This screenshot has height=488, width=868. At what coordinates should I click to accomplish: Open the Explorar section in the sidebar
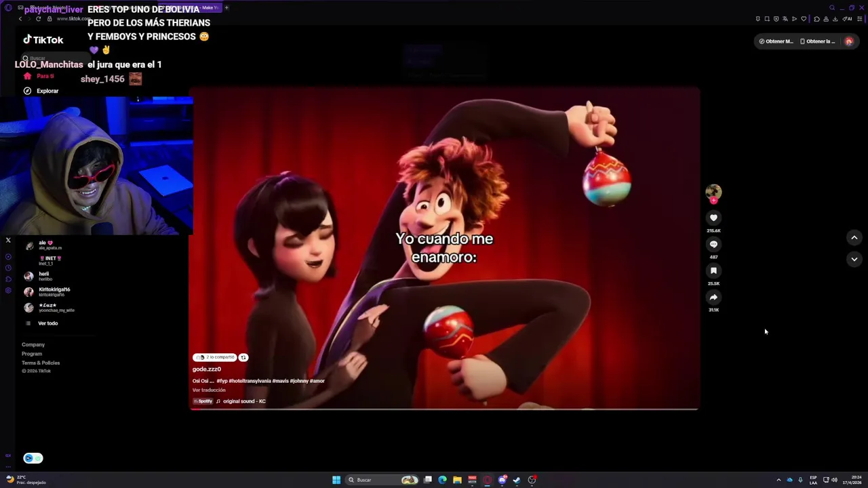click(x=41, y=91)
